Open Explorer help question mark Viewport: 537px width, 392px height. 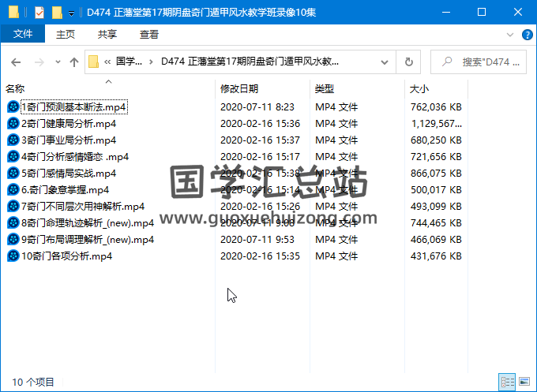(x=527, y=35)
